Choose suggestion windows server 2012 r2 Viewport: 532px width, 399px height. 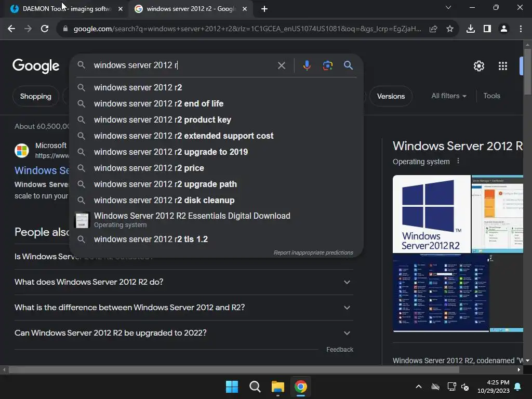(x=217, y=87)
